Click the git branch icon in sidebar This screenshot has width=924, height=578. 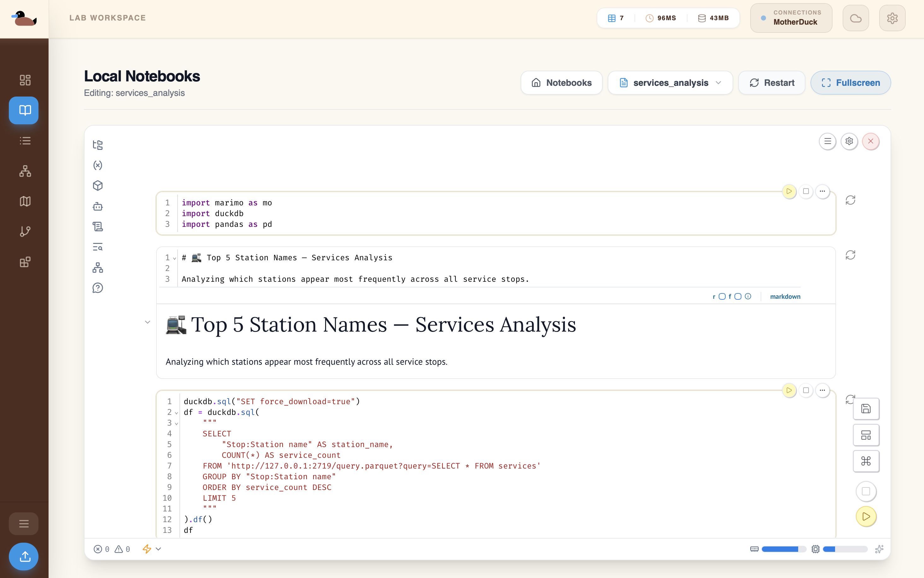[x=25, y=232]
